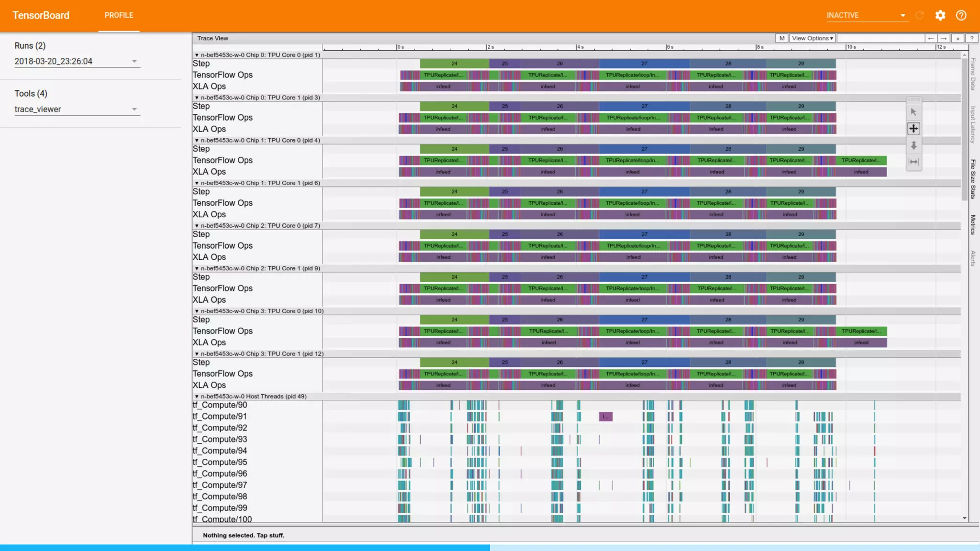Open the View Options dropdown
Image resolution: width=980 pixels, height=551 pixels.
pos(813,38)
